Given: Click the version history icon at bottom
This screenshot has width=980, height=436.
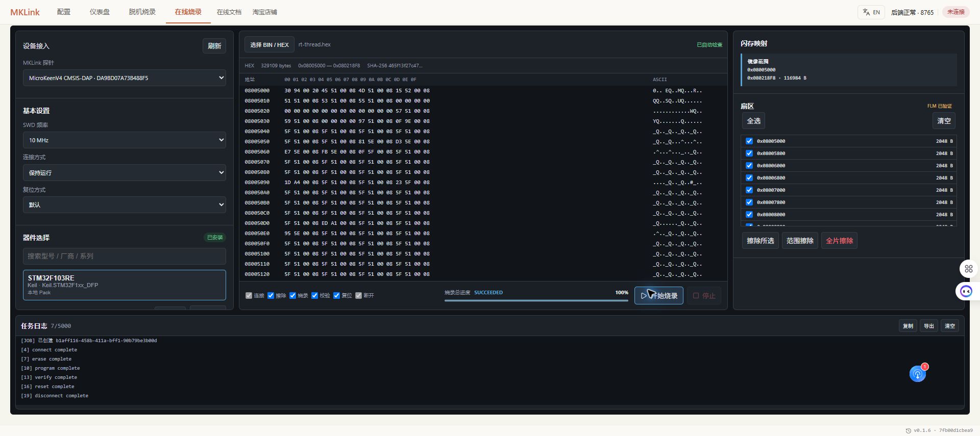Looking at the screenshot, I should pos(909,430).
